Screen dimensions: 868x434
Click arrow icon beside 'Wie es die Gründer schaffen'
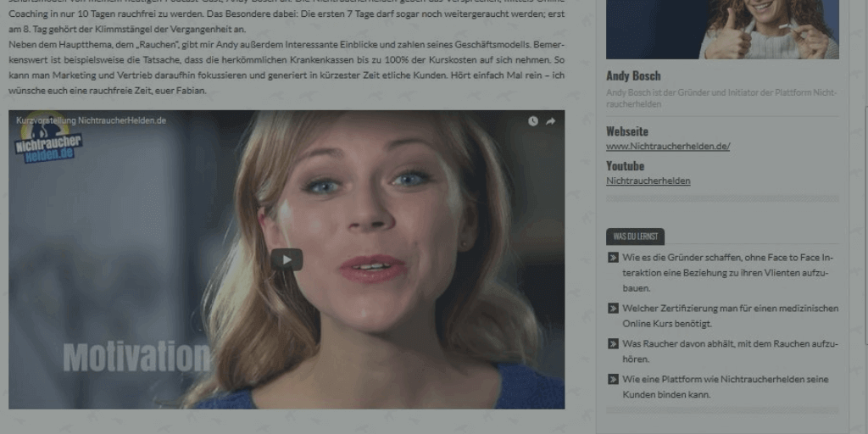[x=613, y=258]
